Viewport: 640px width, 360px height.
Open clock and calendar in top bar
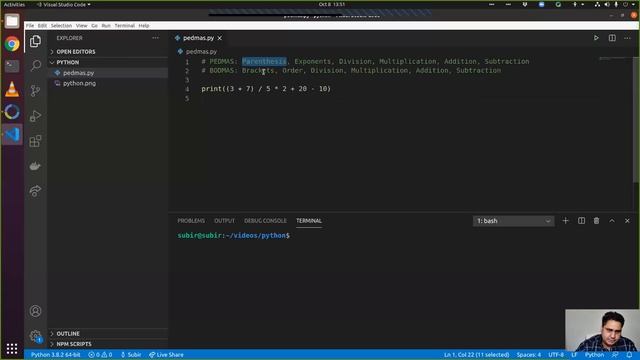point(332,4)
